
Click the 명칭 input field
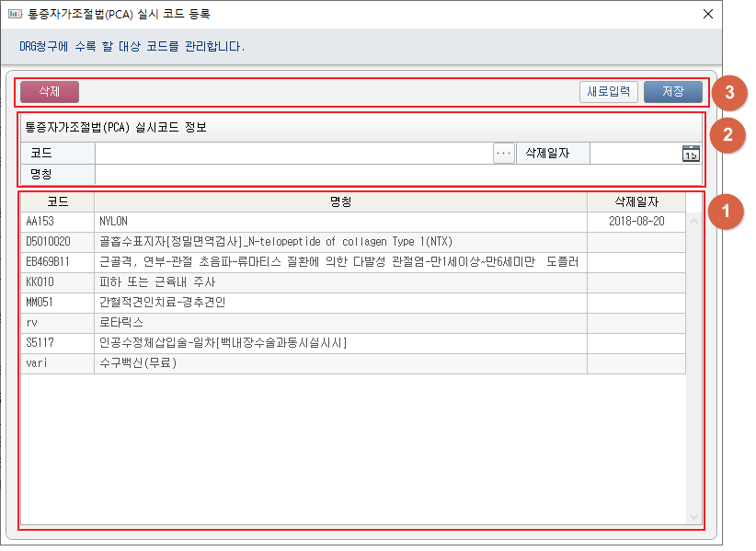point(397,174)
